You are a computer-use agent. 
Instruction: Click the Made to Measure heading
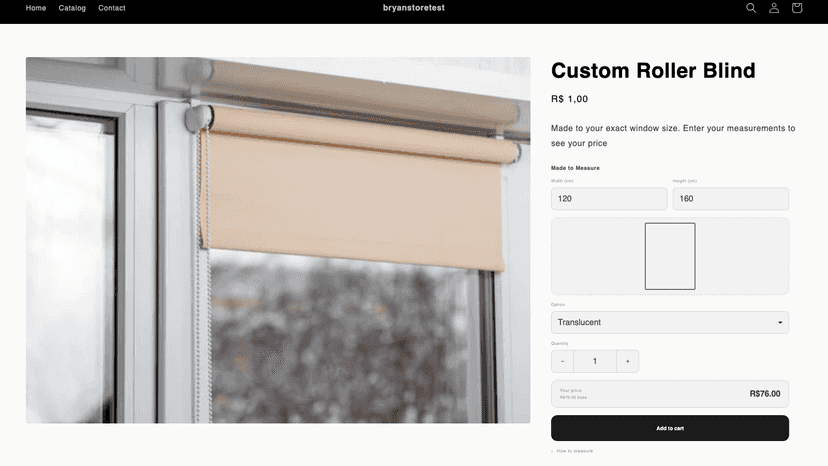pos(575,168)
